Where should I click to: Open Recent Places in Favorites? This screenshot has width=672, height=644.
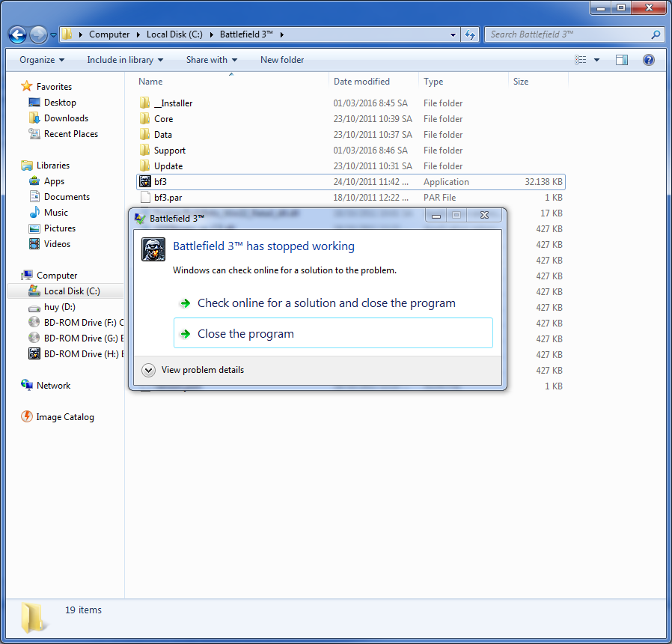(70, 134)
